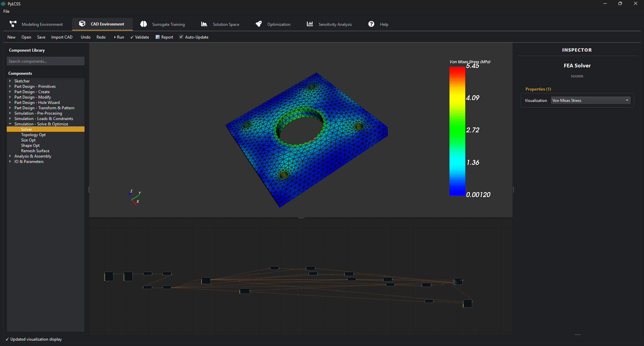
Task: Click the CAD Environment cube icon
Action: click(x=82, y=24)
